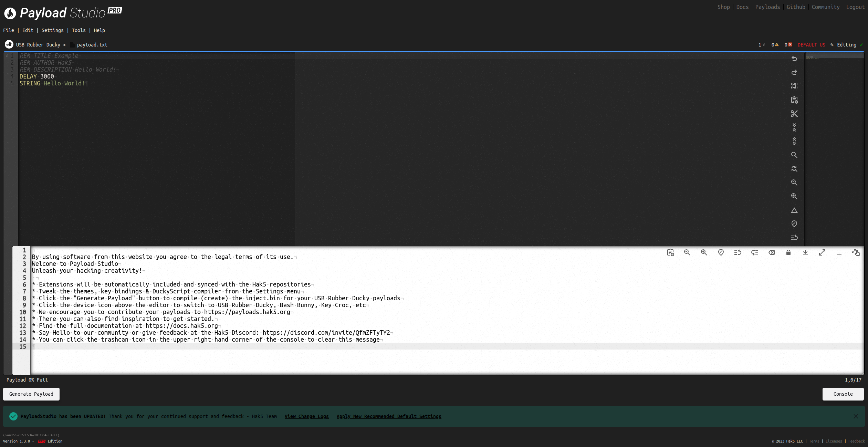The image size is (868, 447).
Task: Open the Feedback footer link
Action: click(x=856, y=441)
